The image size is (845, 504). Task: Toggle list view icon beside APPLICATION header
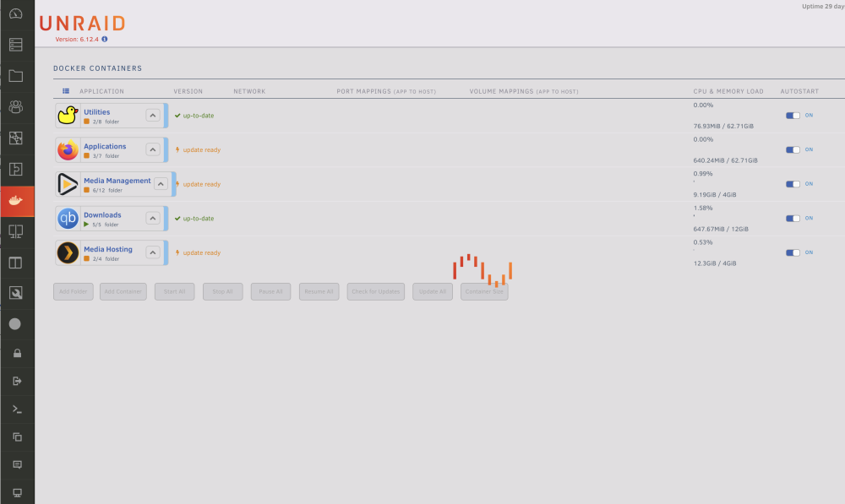point(66,91)
